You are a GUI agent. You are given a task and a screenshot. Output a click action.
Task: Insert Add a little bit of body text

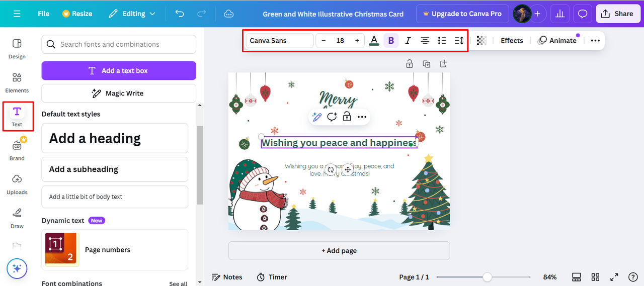[x=115, y=197]
